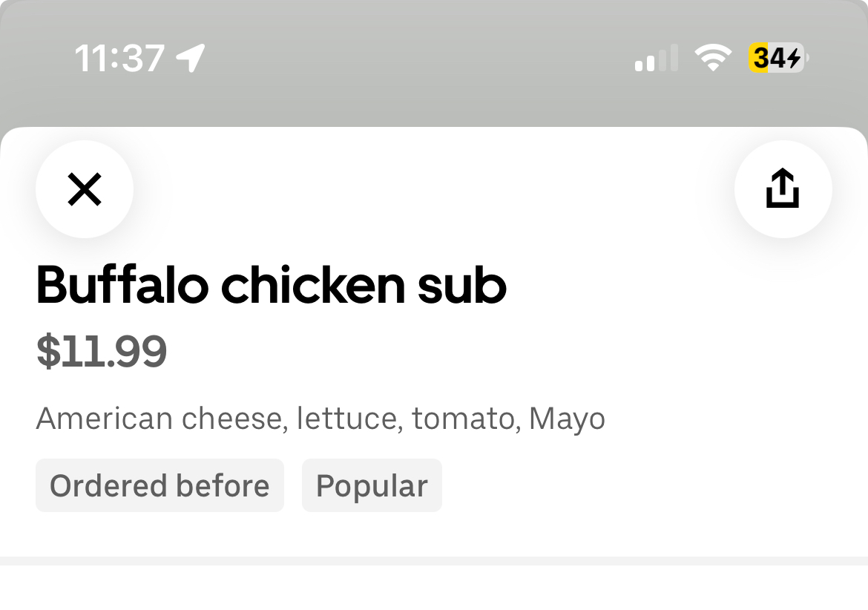The width and height of the screenshot is (868, 610).
Task: Tap the charging bolt in battery icon
Action: (794, 58)
